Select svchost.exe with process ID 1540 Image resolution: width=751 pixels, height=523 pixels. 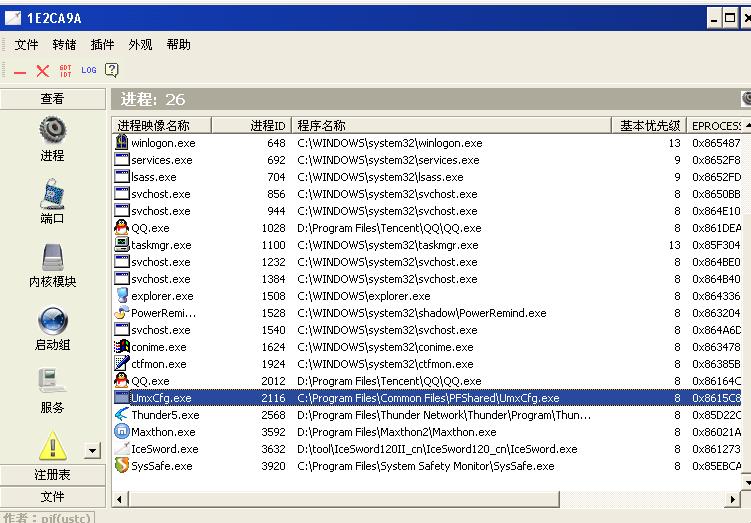coord(427,330)
